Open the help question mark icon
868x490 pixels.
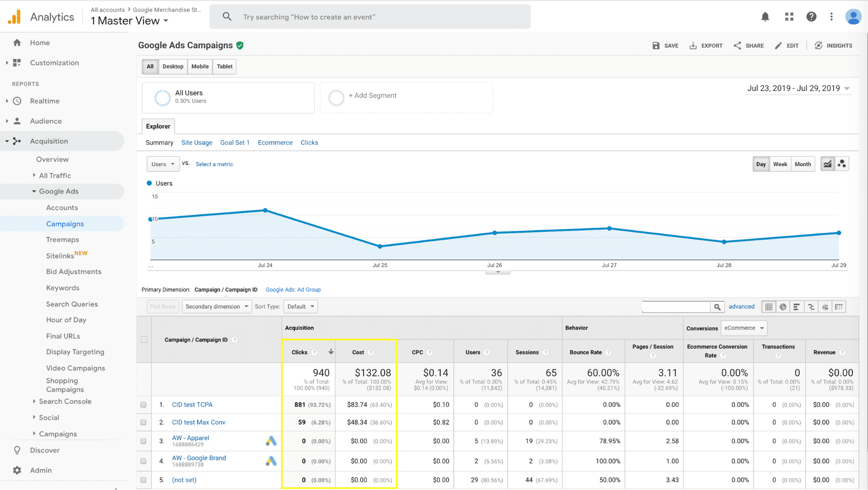coord(811,17)
